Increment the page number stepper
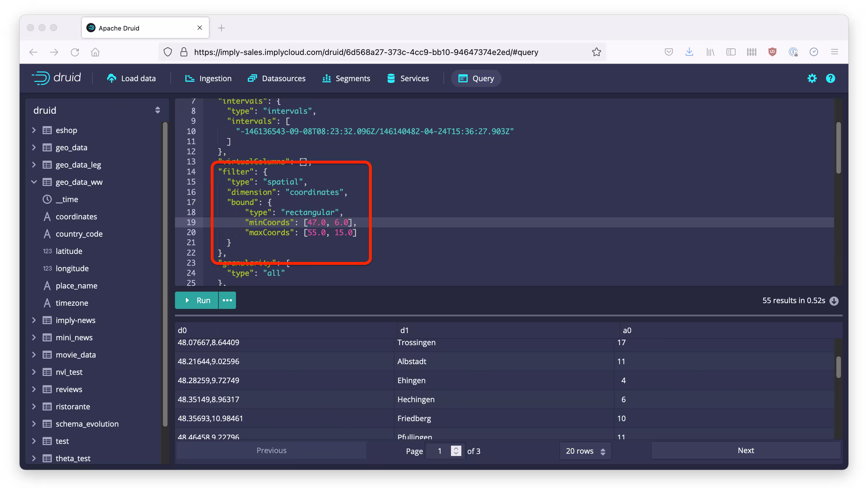Image resolution: width=868 pixels, height=494 pixels. (x=456, y=448)
